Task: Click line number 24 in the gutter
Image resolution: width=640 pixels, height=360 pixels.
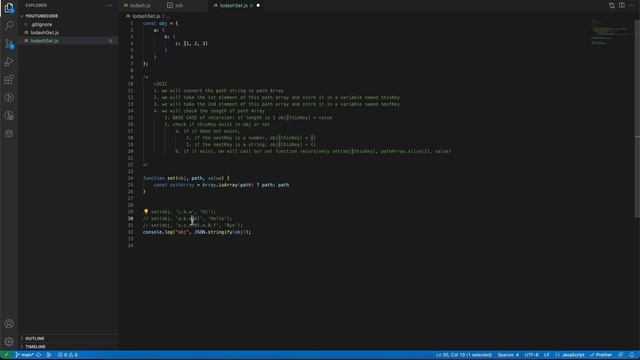Action: click(x=131, y=178)
